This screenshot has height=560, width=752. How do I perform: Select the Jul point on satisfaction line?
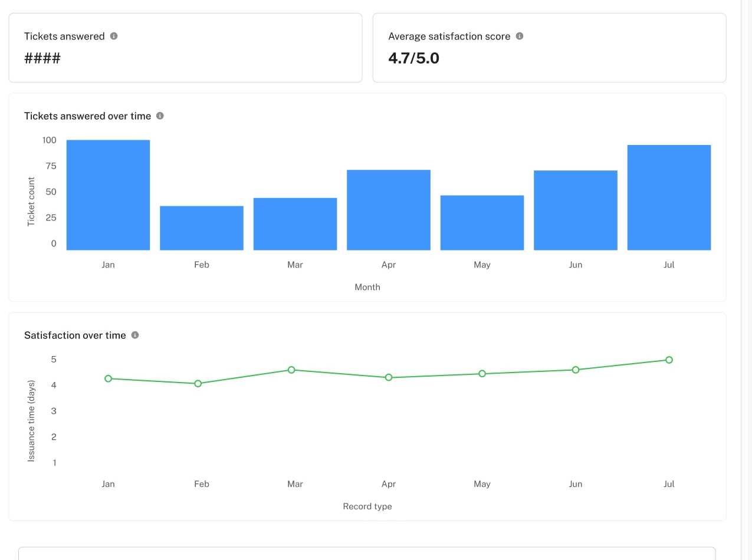(669, 360)
